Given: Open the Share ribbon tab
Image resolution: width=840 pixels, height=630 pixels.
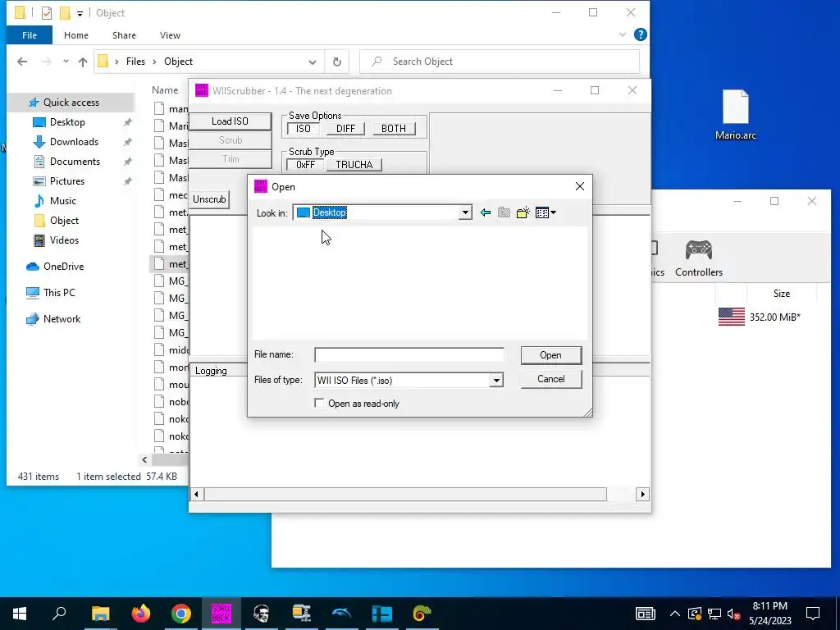Looking at the screenshot, I should pos(124,35).
